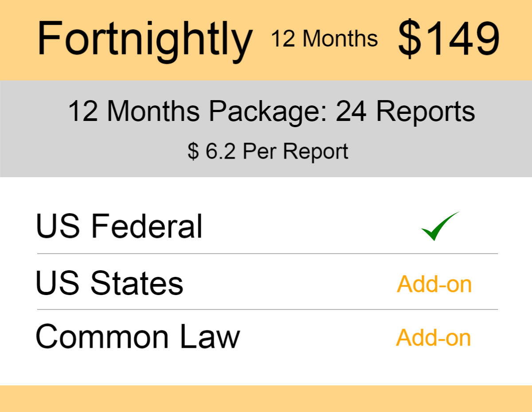
Task: Click empty gray band area left of "$ 6.2"
Action: (89, 152)
